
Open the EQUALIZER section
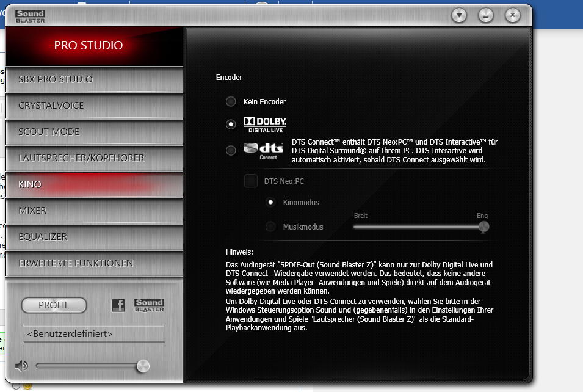[x=95, y=237]
